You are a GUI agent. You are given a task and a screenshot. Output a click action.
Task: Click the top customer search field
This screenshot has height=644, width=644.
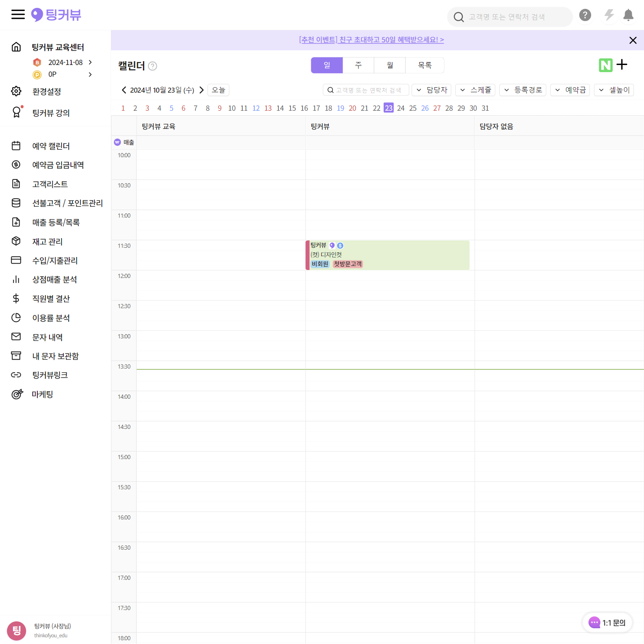(x=510, y=17)
